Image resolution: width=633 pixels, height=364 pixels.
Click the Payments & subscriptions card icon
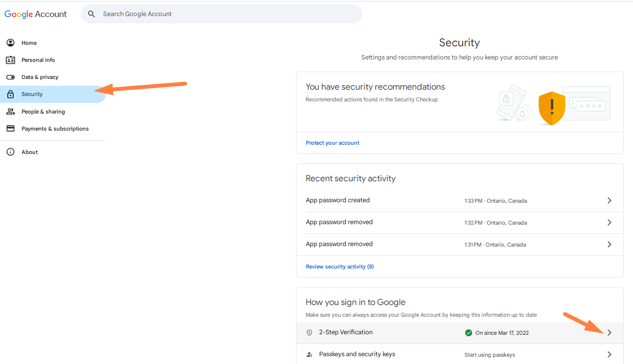[10, 129]
